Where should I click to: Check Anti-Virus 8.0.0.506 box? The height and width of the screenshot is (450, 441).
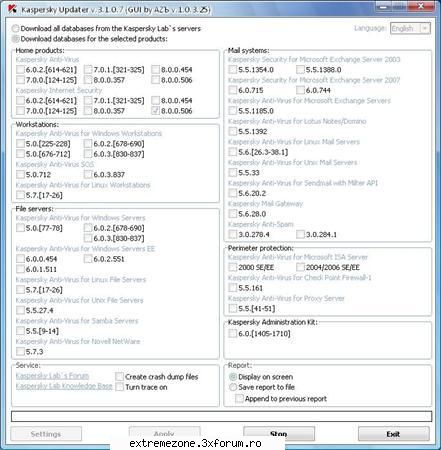click(155, 80)
